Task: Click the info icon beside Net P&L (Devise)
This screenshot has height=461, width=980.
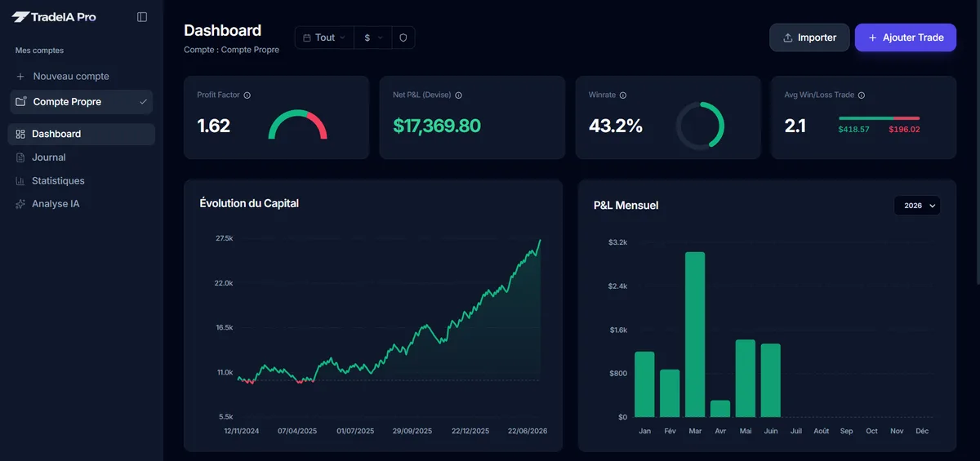Action: 458,95
